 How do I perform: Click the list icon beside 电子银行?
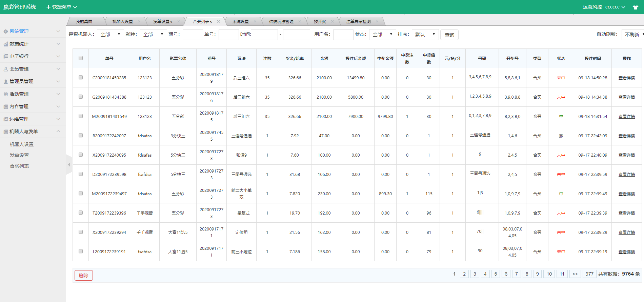tap(6, 57)
